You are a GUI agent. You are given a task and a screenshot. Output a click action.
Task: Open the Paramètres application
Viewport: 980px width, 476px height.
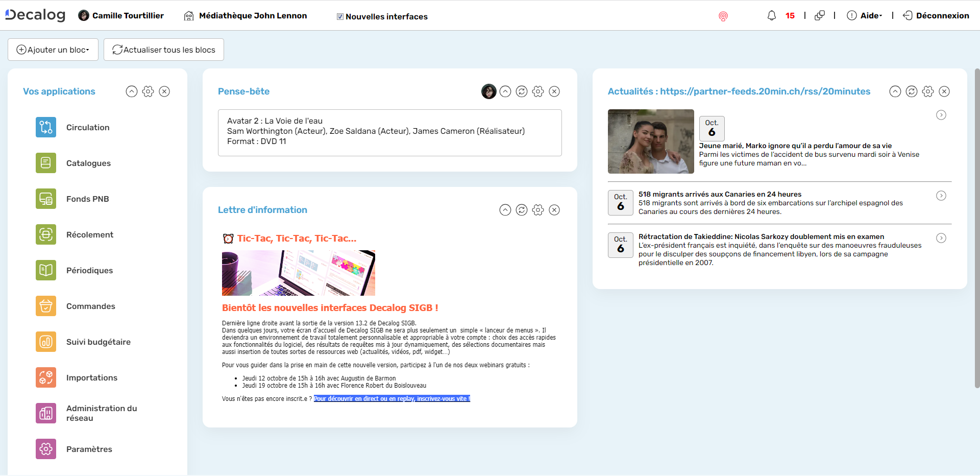point(89,449)
